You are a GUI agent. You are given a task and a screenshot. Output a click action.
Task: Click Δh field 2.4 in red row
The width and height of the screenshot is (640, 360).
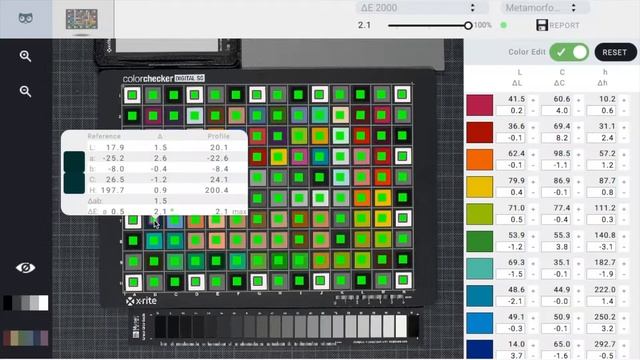click(602, 138)
